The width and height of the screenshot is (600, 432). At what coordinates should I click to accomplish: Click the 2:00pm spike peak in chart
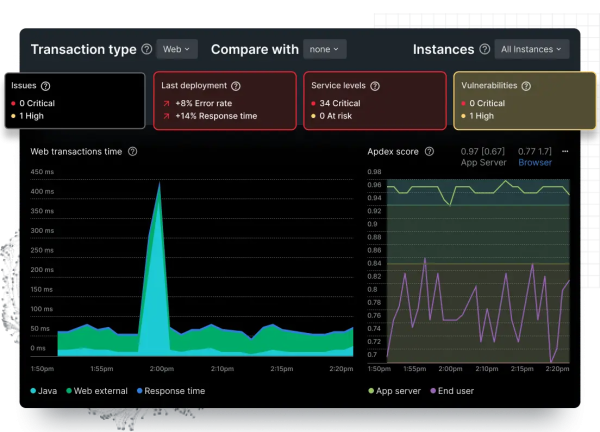pyautogui.click(x=158, y=185)
